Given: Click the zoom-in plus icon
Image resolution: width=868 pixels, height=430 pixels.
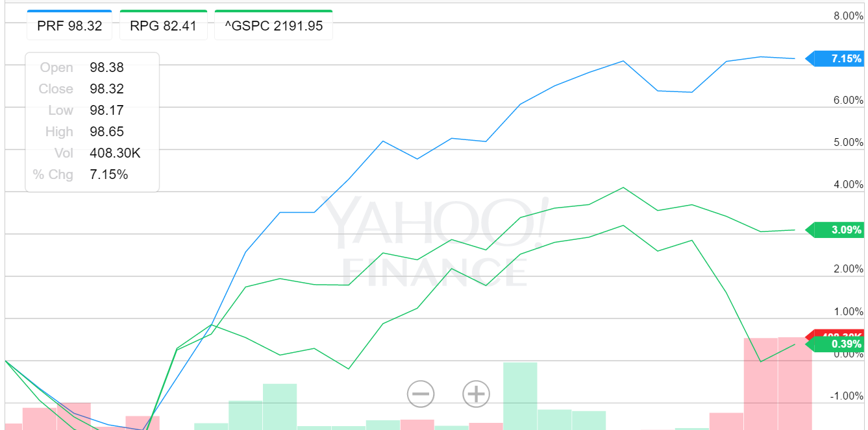Looking at the screenshot, I should coord(475,393).
